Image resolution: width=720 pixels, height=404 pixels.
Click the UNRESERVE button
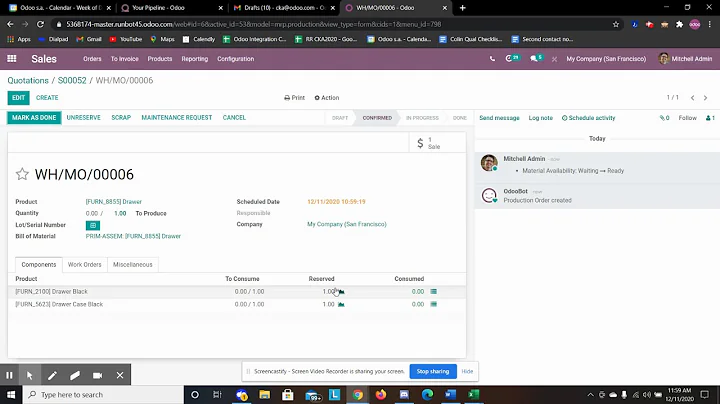84,118
